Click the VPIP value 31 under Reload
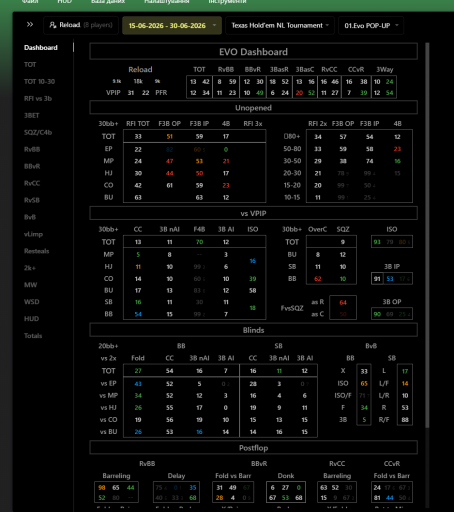Viewport: 454px width, 512px height. coord(131,93)
